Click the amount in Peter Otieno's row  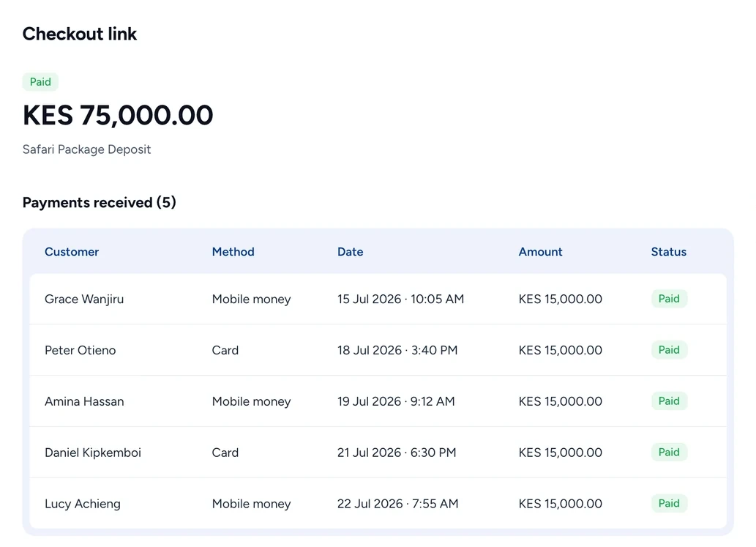[x=561, y=350]
